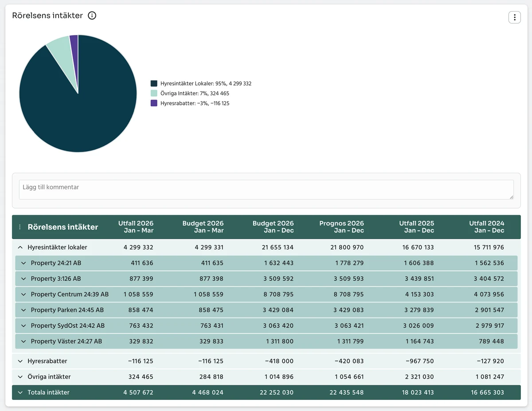This screenshot has height=411, width=532.
Task: Select the Utfall 2025 Jan - Dec column header
Action: (417, 227)
